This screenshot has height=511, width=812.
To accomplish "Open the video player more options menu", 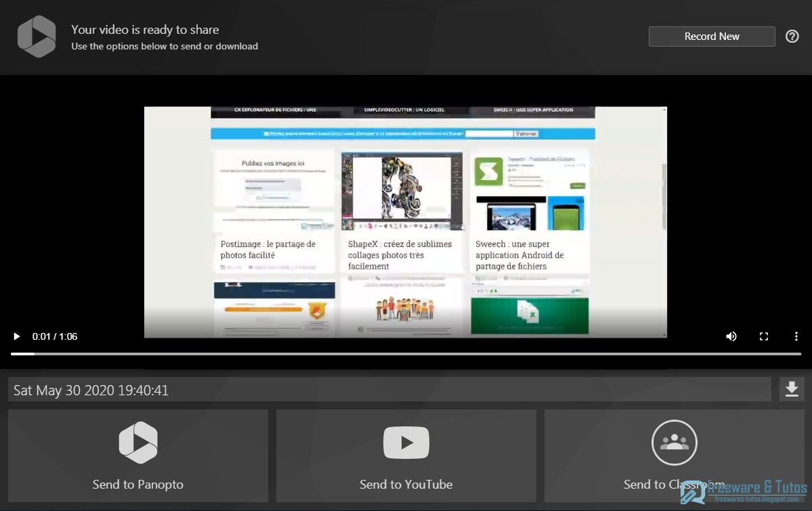I will pyautogui.click(x=796, y=336).
